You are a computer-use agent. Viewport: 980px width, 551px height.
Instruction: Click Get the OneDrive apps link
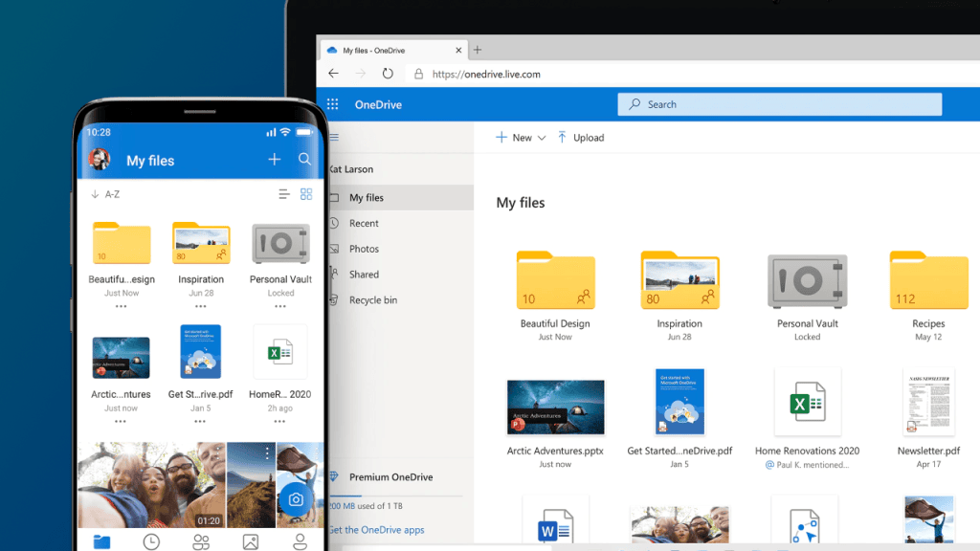click(376, 530)
